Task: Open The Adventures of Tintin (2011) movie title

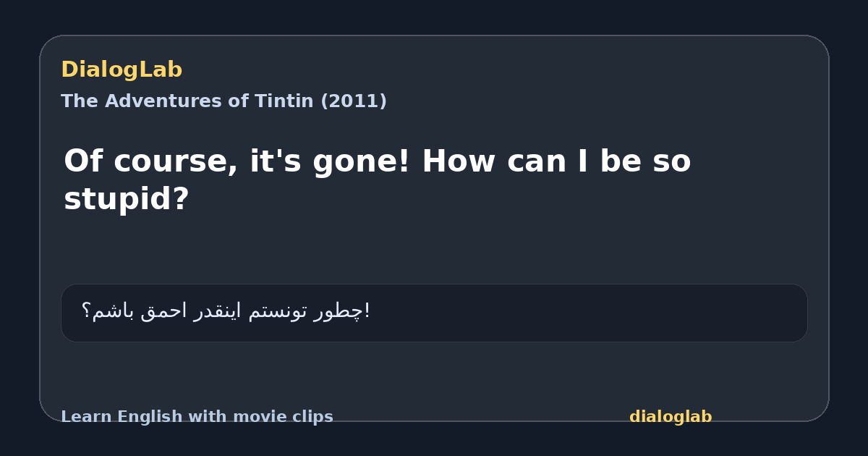Action: point(224,101)
